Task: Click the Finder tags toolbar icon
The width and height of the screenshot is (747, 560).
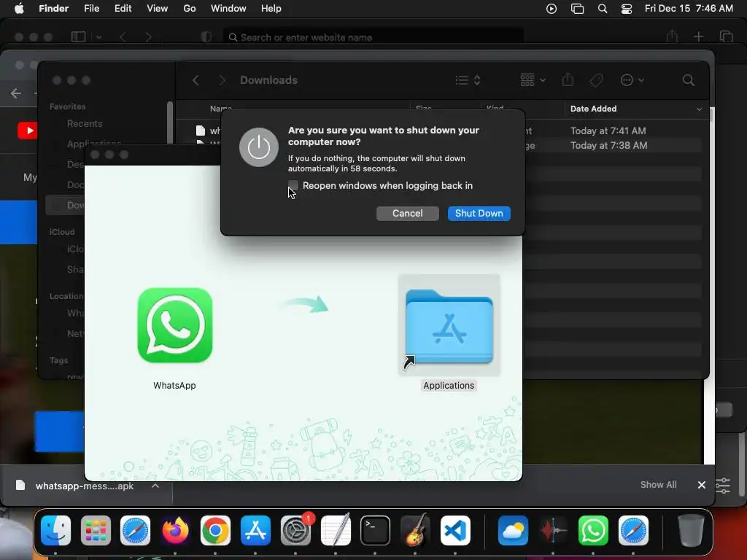Action: [x=596, y=80]
